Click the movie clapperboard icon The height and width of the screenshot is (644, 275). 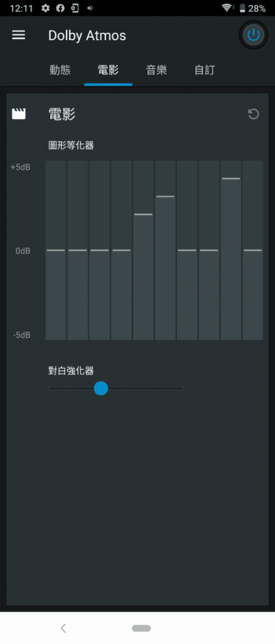[18, 114]
